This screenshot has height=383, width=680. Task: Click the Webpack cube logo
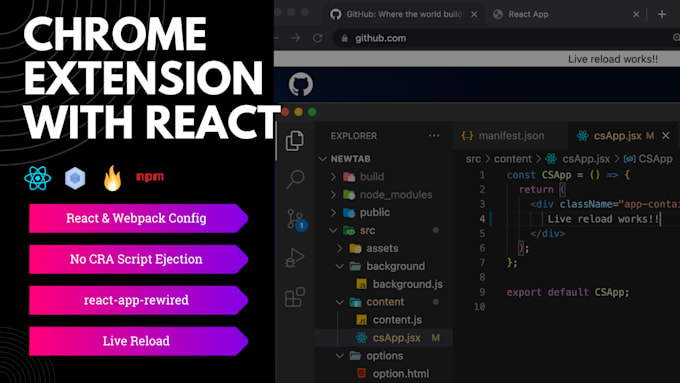75,178
